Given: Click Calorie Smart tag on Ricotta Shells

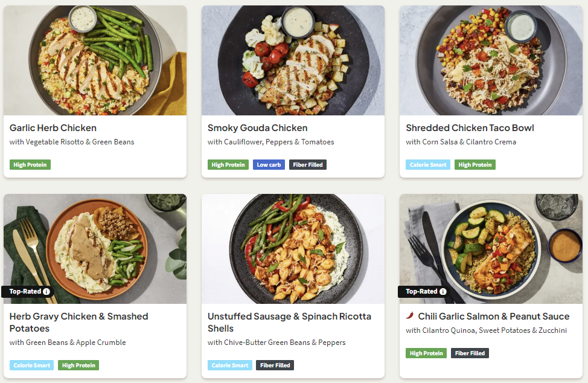Looking at the screenshot, I should point(229,365).
